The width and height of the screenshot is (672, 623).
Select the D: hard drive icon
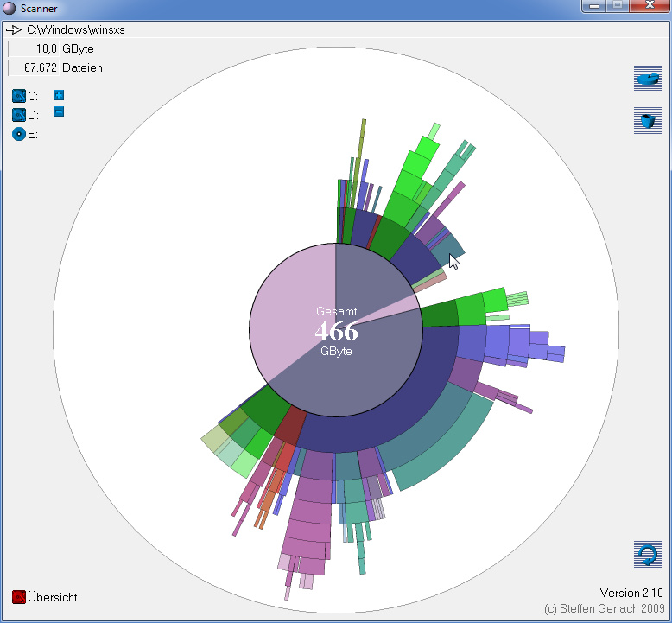point(19,115)
